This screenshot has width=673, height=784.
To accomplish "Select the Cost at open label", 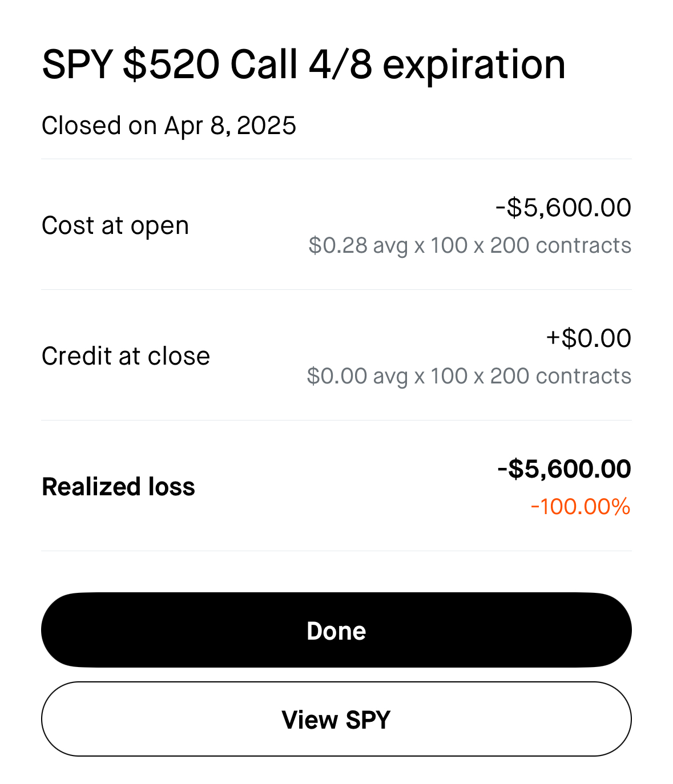I will coord(115,225).
